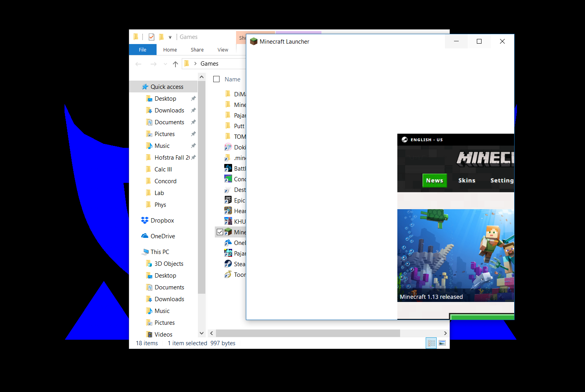Image resolution: width=585 pixels, height=392 pixels.
Task: Select the Doki shortcut icon in file list
Action: pos(228,147)
